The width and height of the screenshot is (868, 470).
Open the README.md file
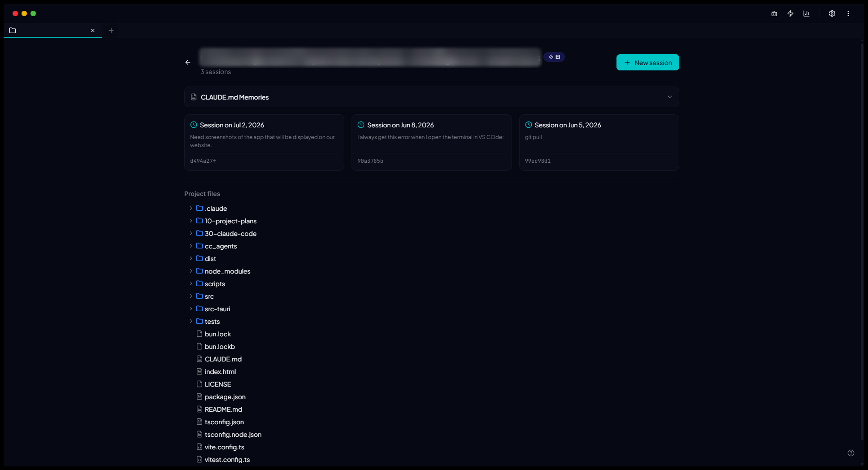[x=223, y=409]
